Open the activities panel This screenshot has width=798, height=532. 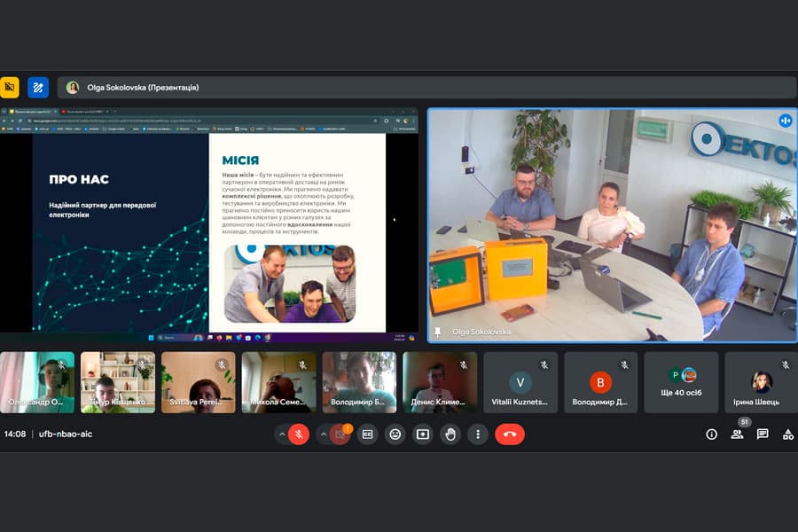point(788,434)
